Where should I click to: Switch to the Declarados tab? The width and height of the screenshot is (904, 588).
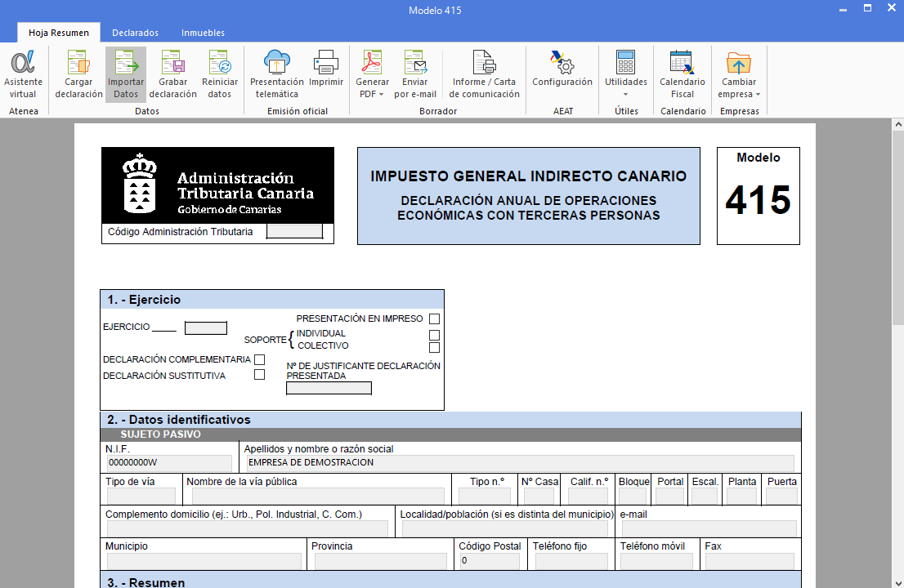[135, 33]
